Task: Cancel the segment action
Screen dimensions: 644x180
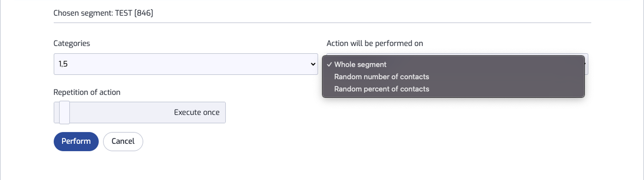Action: tap(123, 141)
